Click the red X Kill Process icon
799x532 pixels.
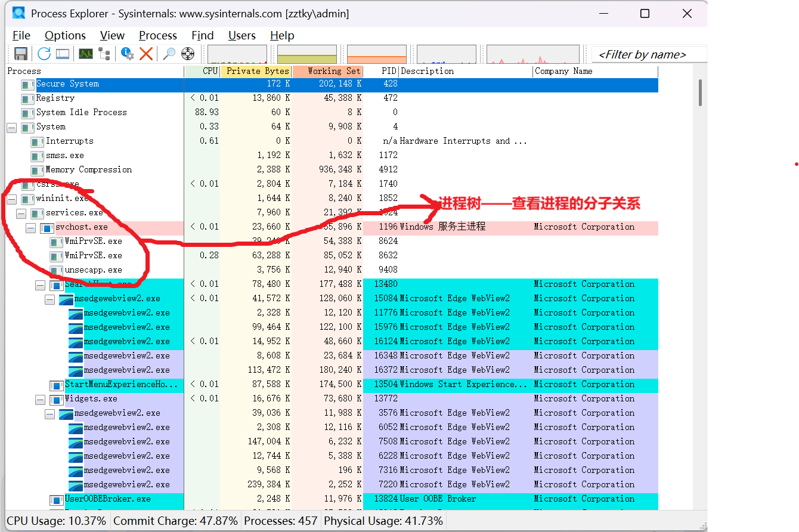[146, 54]
